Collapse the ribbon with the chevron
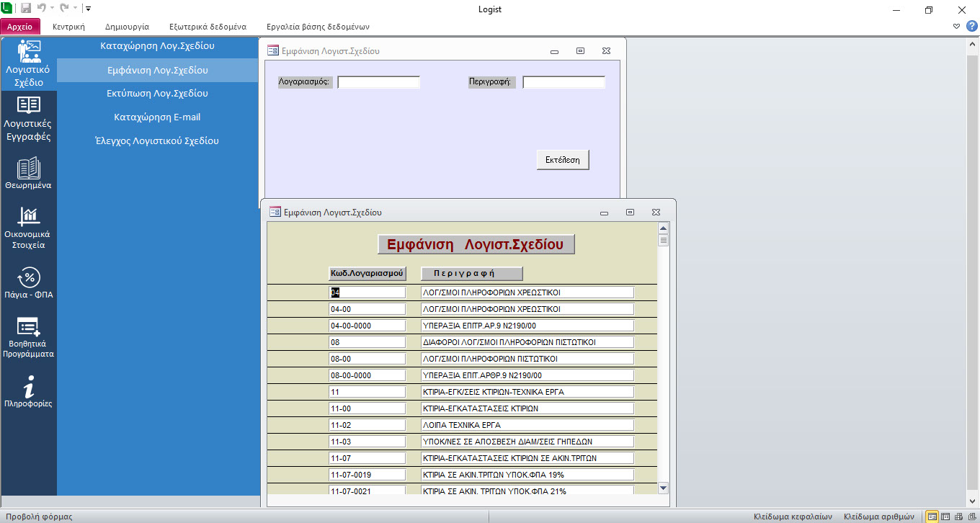The image size is (980, 523). pos(956,26)
